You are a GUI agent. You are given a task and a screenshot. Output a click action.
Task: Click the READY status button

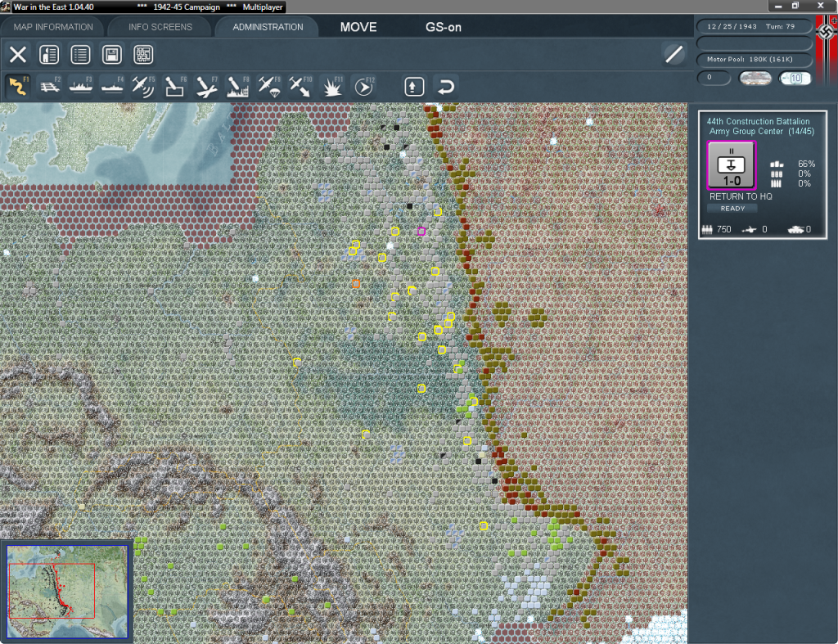pyautogui.click(x=732, y=209)
